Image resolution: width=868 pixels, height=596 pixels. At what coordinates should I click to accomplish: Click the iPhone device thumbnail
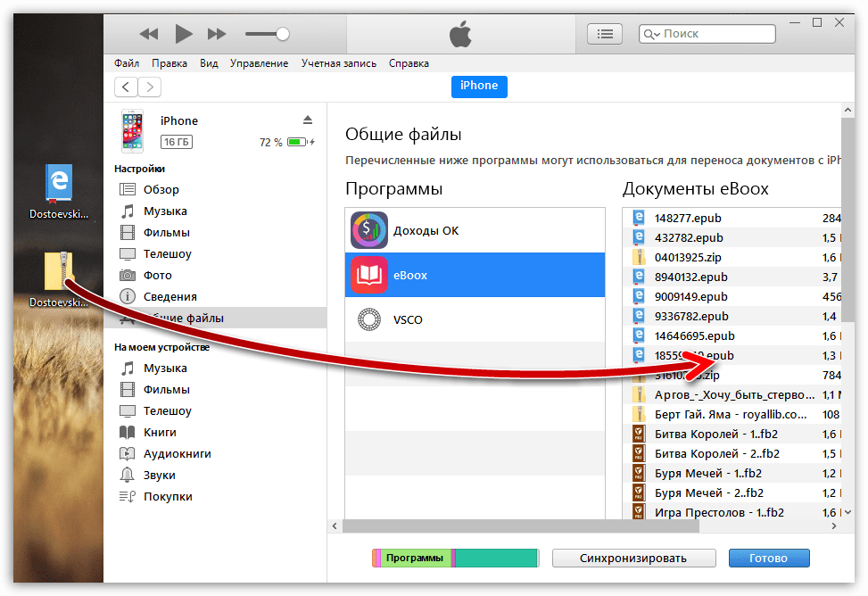pos(132,131)
